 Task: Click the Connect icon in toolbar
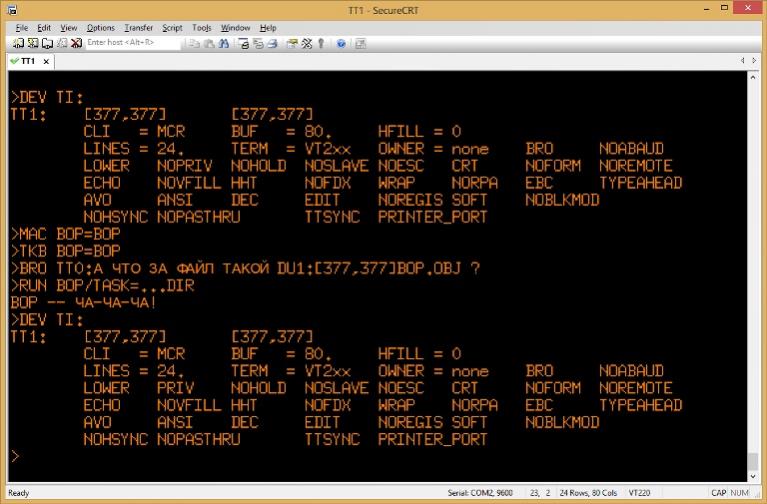(19, 43)
